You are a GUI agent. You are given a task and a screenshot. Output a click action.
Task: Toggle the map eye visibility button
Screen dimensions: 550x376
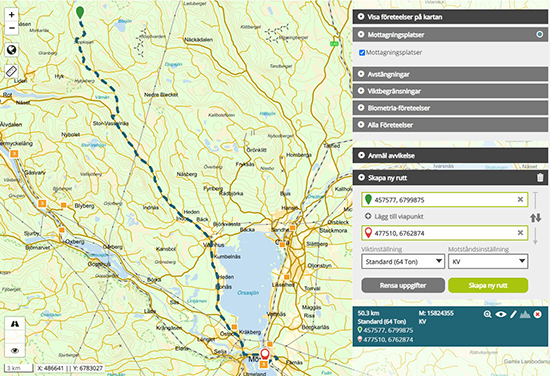15,350
